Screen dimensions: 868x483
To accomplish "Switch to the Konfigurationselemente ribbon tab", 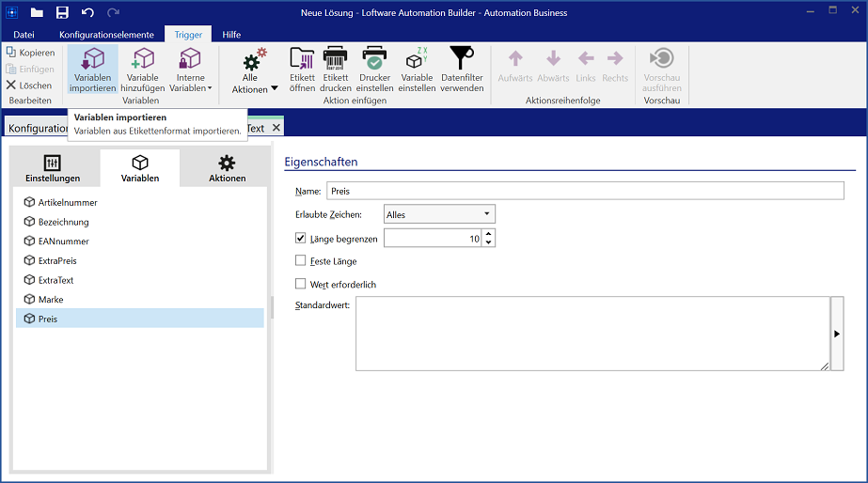I will 106,35.
